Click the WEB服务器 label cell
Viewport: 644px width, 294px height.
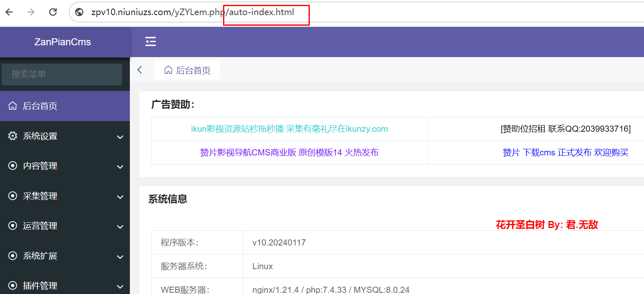[197, 286]
